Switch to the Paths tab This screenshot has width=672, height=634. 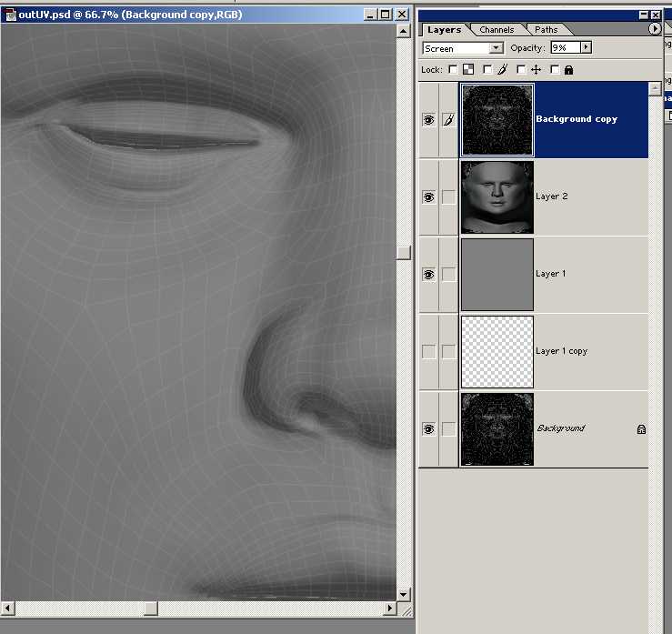tap(547, 30)
